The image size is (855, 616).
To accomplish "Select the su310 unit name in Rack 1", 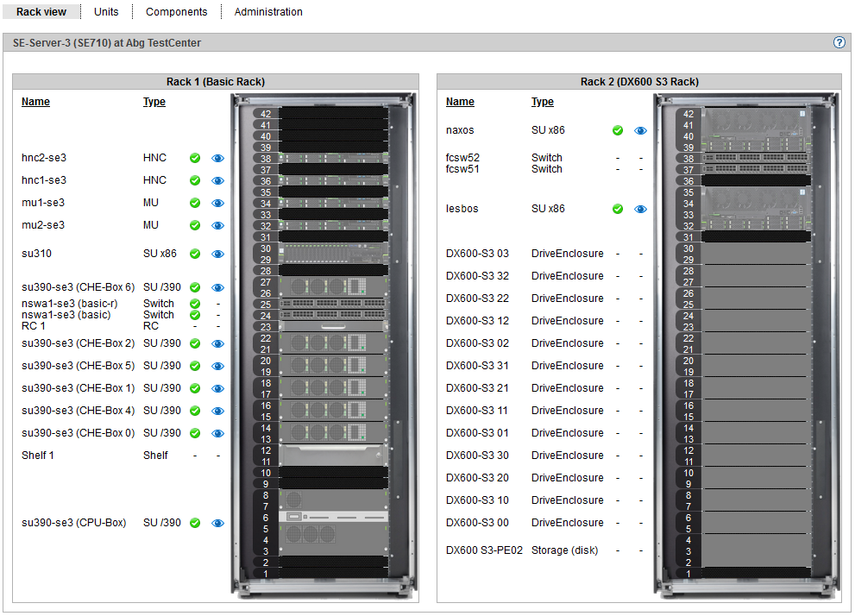I will [x=35, y=254].
